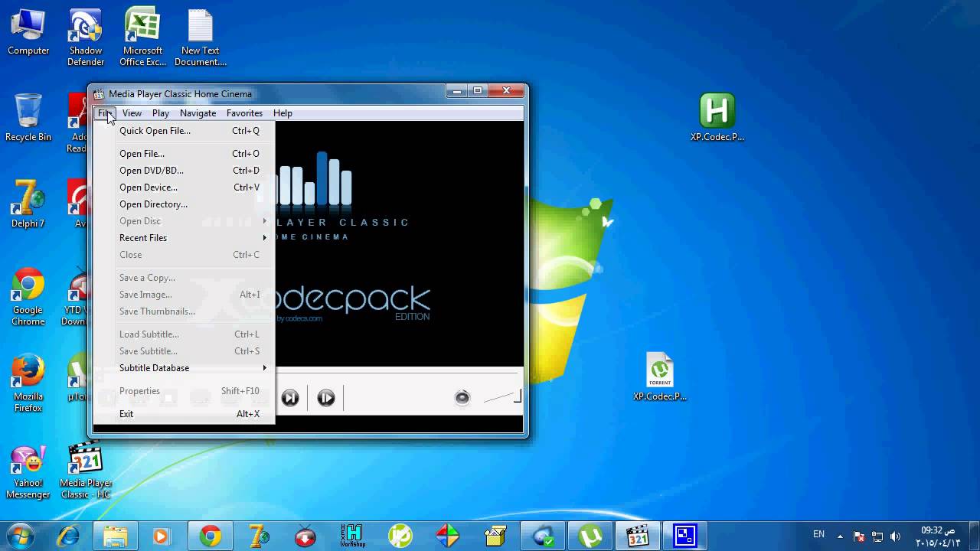Click the uTorrent taskbar button
The image size is (980, 551).
[x=590, y=536]
